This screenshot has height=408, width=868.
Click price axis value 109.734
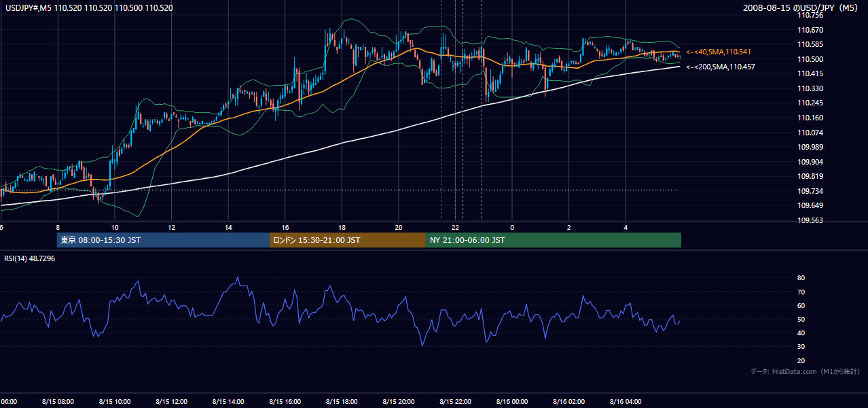810,191
